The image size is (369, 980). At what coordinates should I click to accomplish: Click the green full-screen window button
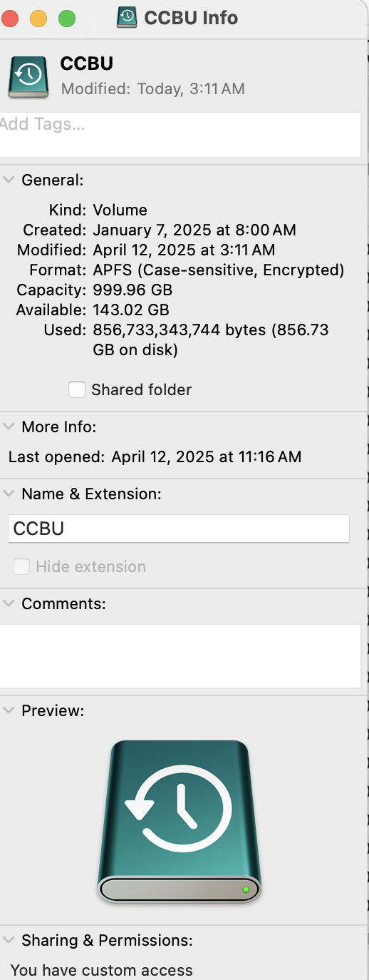pyautogui.click(x=67, y=19)
